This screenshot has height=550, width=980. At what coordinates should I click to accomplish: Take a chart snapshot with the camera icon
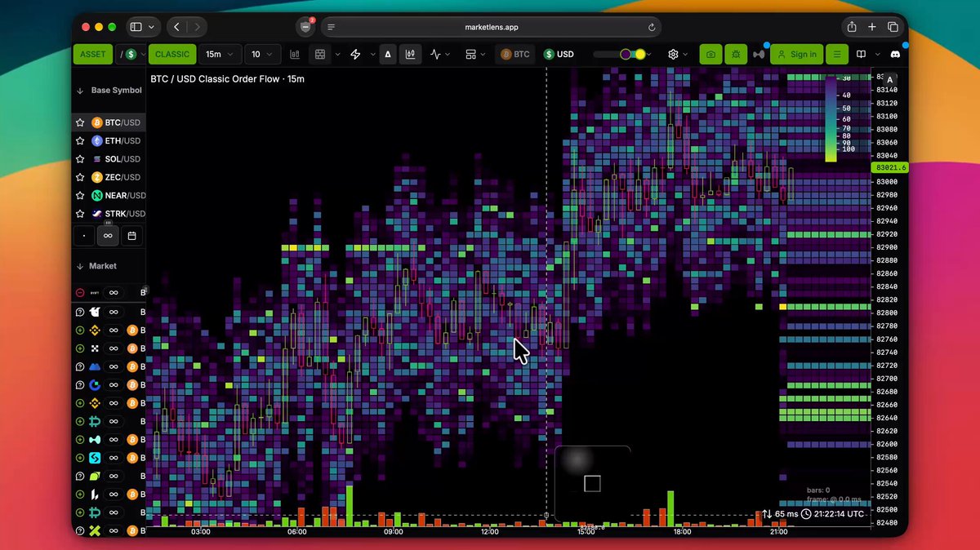(710, 55)
